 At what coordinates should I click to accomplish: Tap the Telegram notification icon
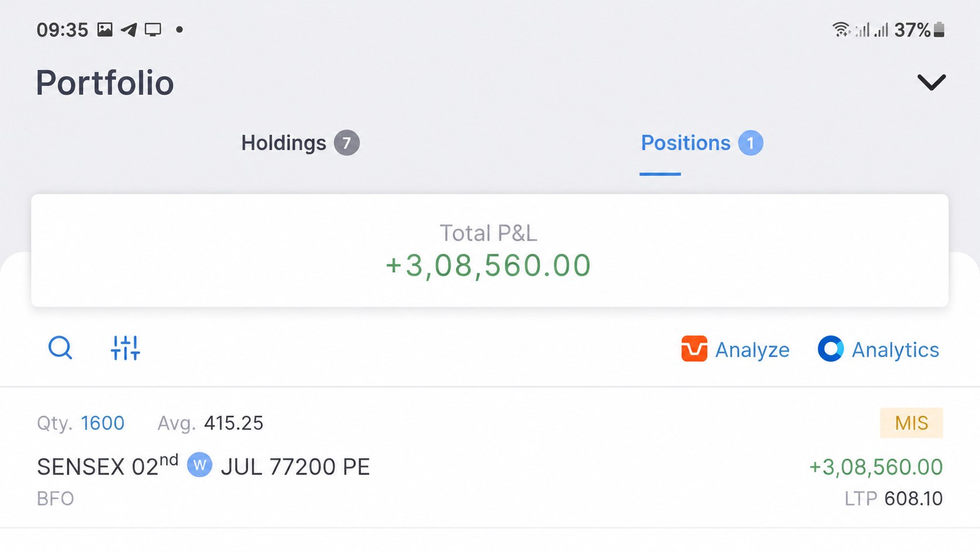(x=129, y=29)
